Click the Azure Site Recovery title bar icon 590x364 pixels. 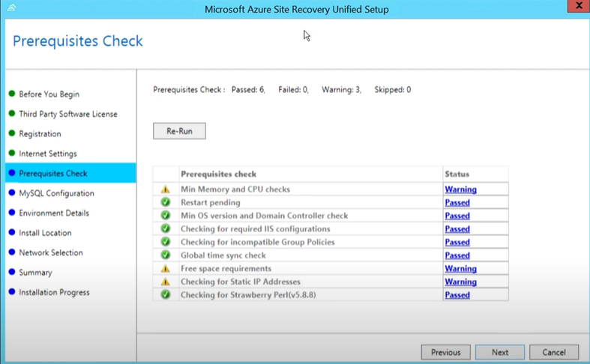coord(11,7)
